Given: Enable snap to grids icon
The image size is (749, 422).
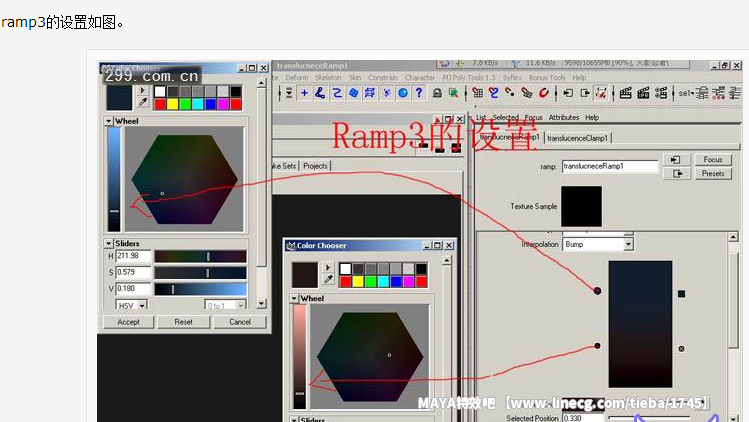Looking at the screenshot, I should coord(477,93).
